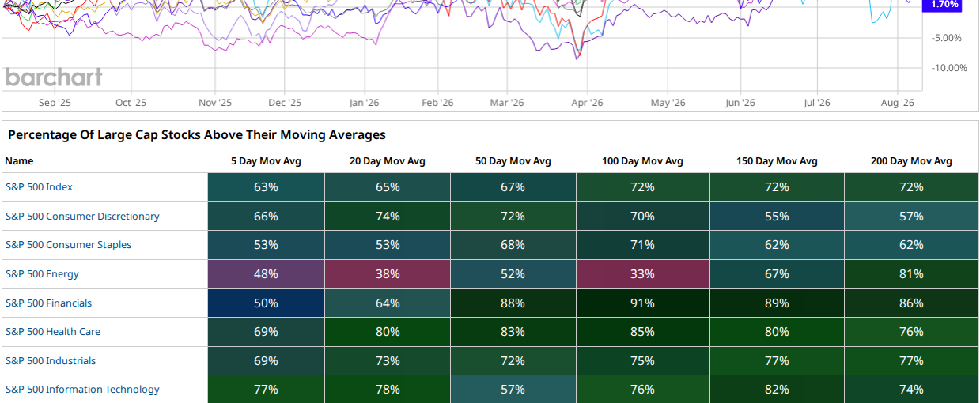Select Industrials 100 Day cell 75%
Viewport: 980px width, 403px height.
642,360
